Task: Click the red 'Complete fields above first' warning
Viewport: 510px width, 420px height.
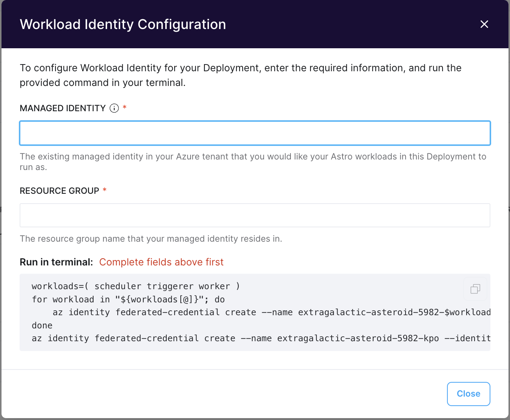Action: click(x=161, y=262)
